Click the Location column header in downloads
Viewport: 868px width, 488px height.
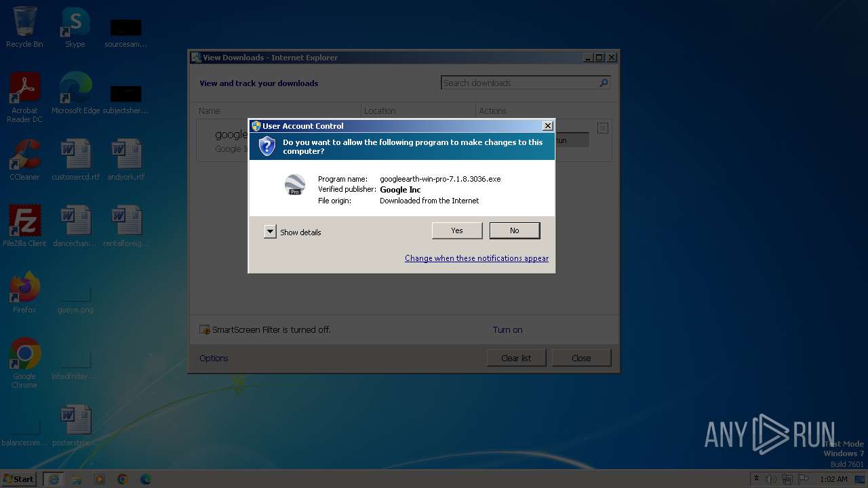click(x=418, y=110)
